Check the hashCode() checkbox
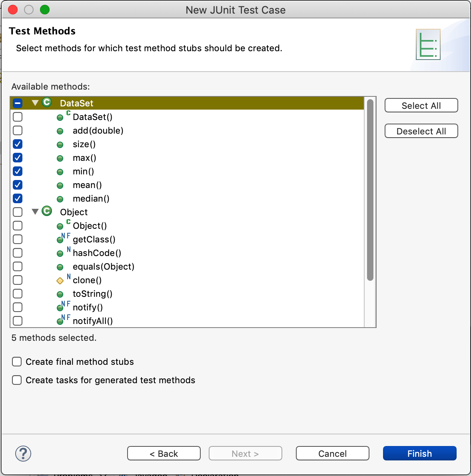 click(x=18, y=253)
